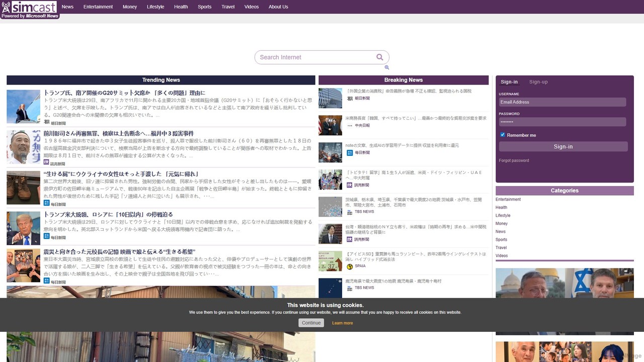Click the Email Address username field
The image size is (644, 362).
(562, 102)
